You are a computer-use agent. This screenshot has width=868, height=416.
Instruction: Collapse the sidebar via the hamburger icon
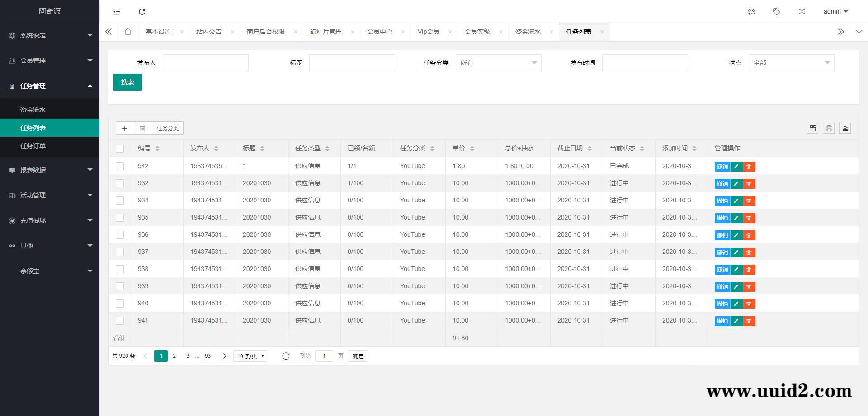(117, 12)
